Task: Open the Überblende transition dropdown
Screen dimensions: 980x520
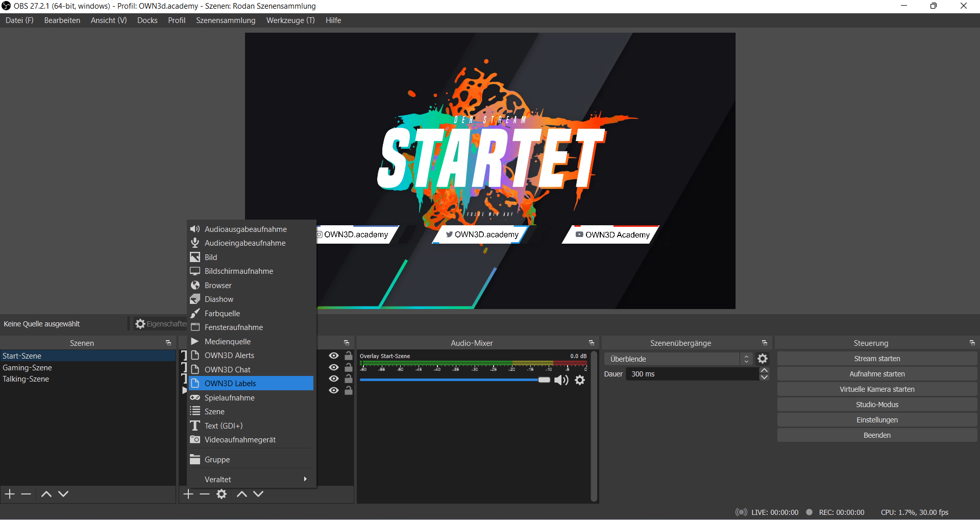Action: click(x=678, y=359)
